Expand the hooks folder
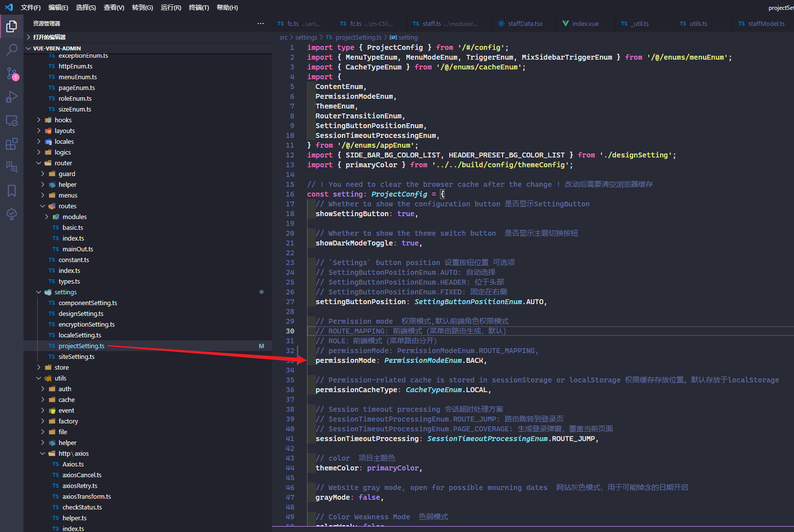 (x=148, y=120)
